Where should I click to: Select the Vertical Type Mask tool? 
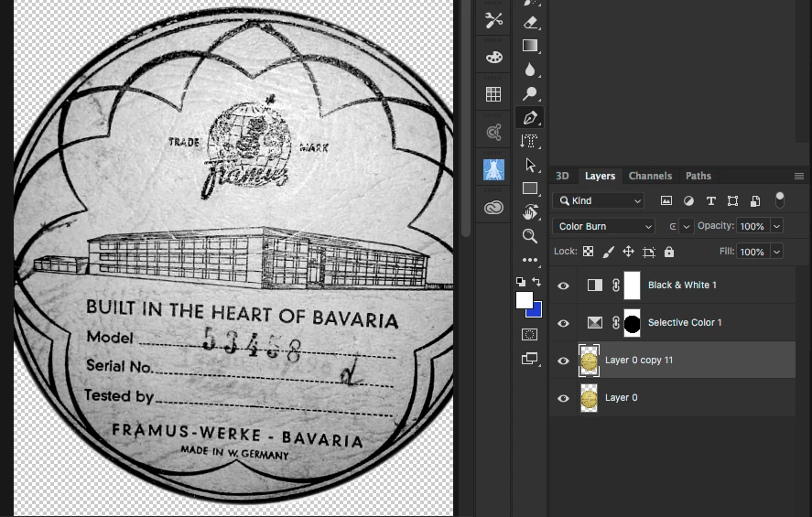pyautogui.click(x=530, y=141)
